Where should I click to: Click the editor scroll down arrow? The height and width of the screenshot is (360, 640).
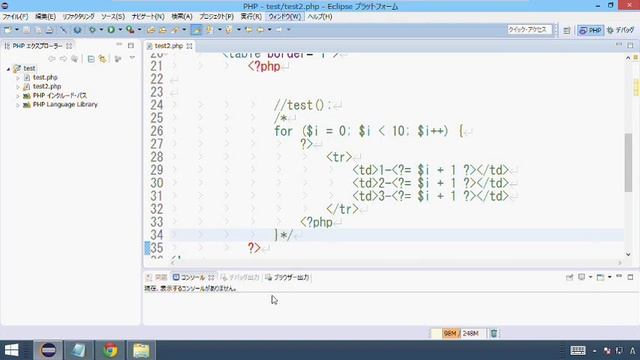point(628,255)
